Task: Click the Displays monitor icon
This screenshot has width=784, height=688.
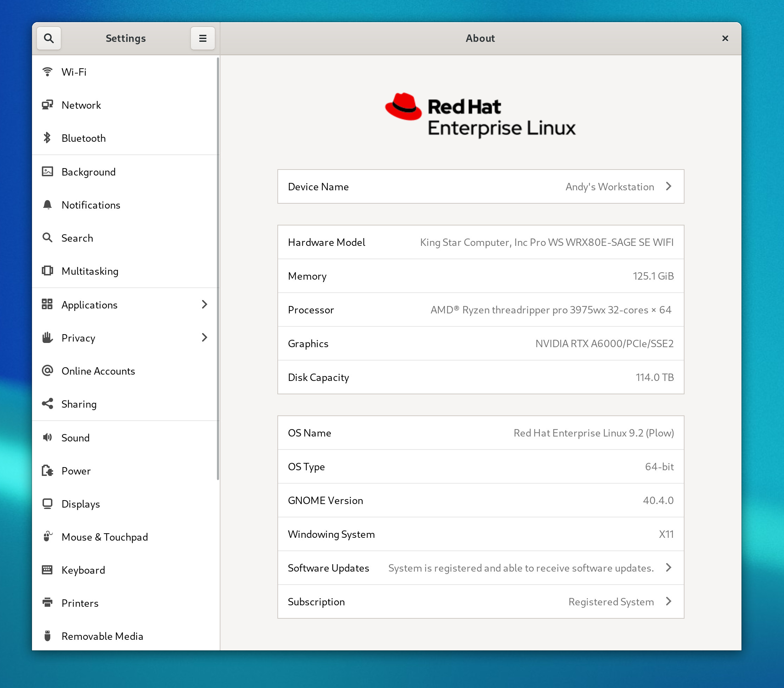Action: click(47, 503)
